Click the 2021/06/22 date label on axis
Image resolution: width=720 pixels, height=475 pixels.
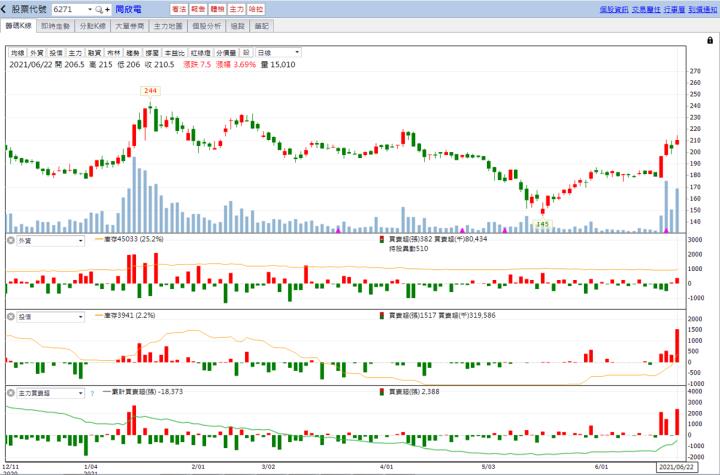(675, 467)
